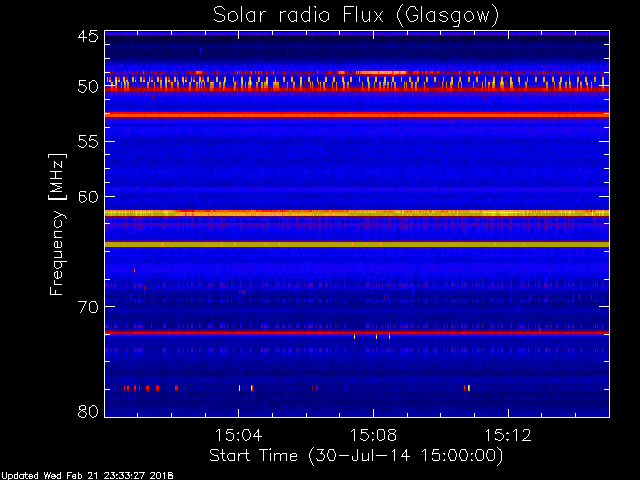Click the olive-yellow band between 60 and 70 MHz

(x=357, y=244)
